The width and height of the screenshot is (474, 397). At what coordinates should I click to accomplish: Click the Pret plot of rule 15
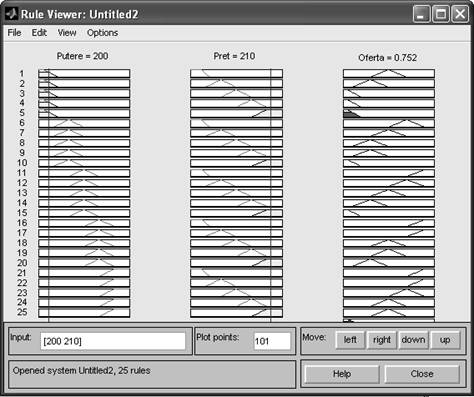(236, 213)
